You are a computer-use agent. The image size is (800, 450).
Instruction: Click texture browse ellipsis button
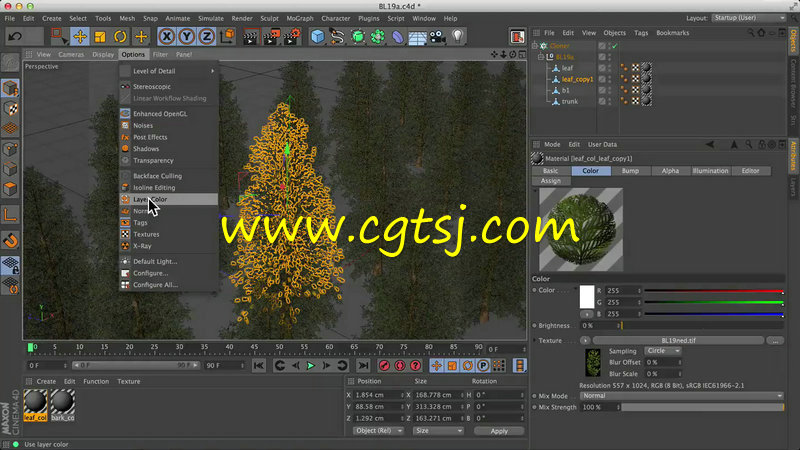(775, 340)
